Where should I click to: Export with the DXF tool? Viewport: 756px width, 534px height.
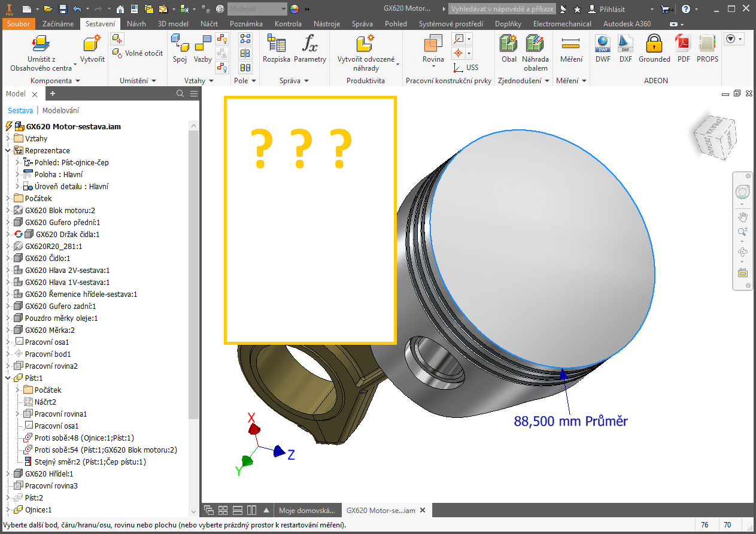coord(626,49)
